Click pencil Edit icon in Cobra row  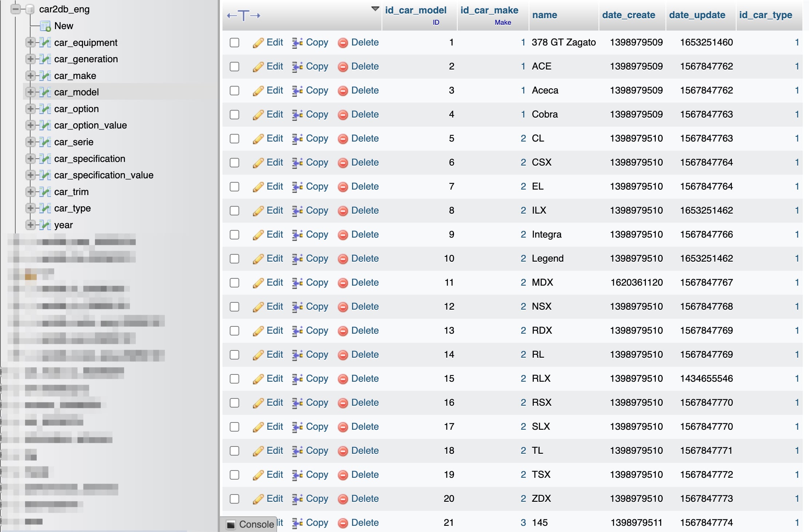point(258,115)
